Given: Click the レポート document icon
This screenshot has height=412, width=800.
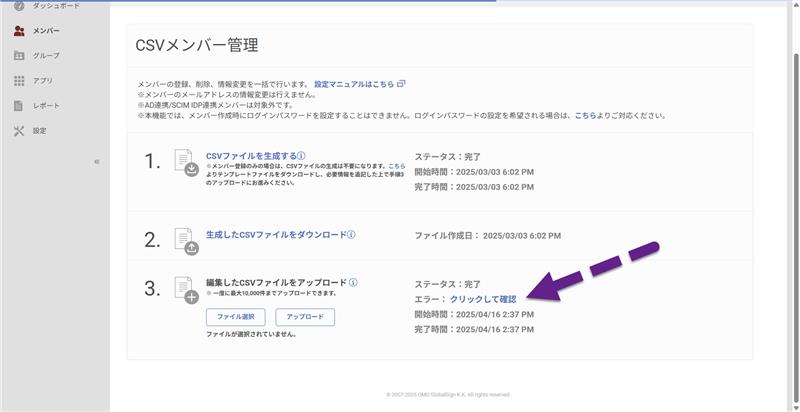Looking at the screenshot, I should 18,106.
